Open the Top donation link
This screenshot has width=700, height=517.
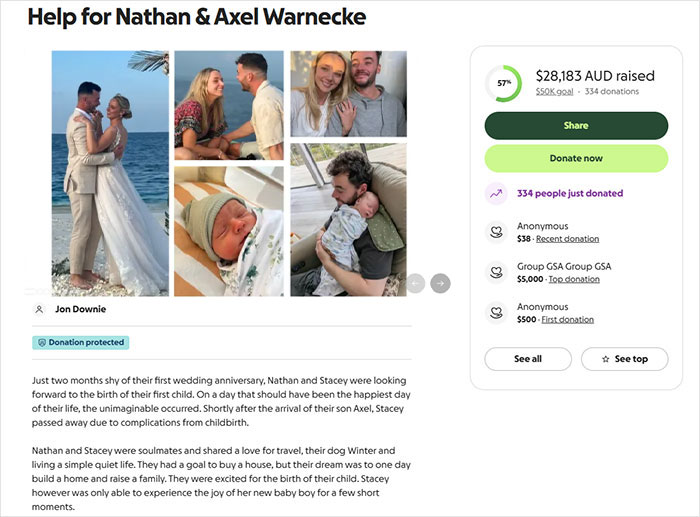tap(574, 280)
